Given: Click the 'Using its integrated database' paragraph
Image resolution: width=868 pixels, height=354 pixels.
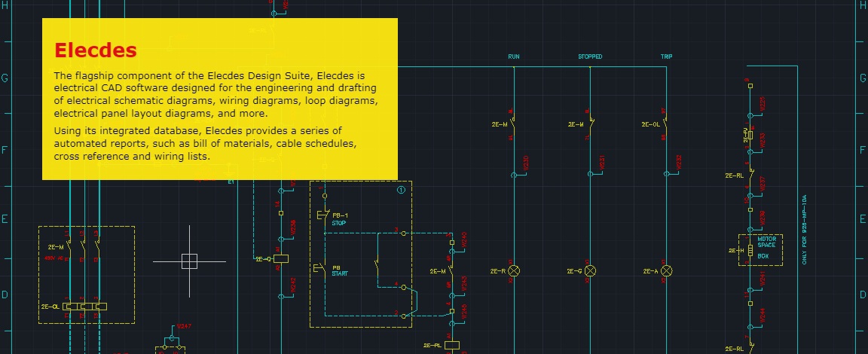Looking at the screenshot, I should point(205,144).
